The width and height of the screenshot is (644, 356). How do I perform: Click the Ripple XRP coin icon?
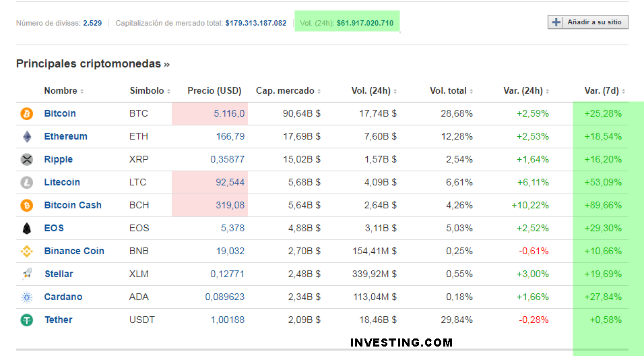tap(27, 160)
